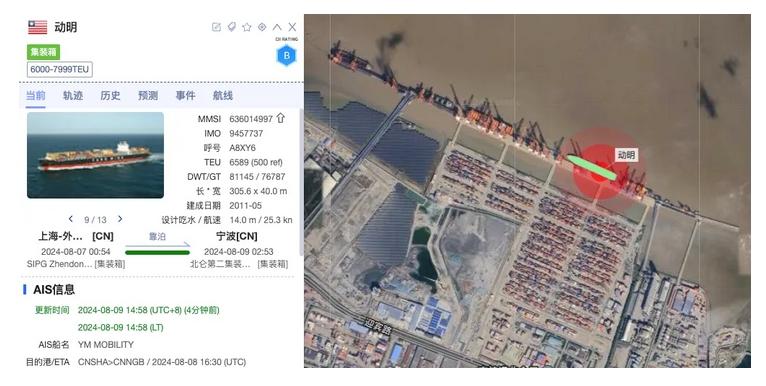Viewport: 766px width, 386px height.
Task: Open the 事件 tab
Action: click(x=186, y=96)
